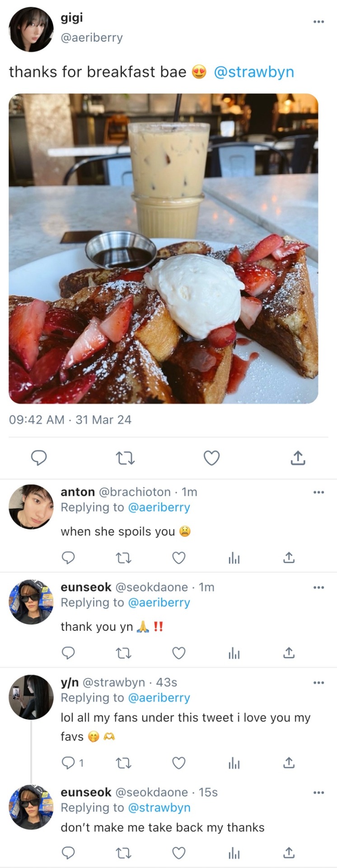Viewport: 337px width, 868px height.
Task: Retweet gigi's breakfast tweet
Action: click(125, 458)
